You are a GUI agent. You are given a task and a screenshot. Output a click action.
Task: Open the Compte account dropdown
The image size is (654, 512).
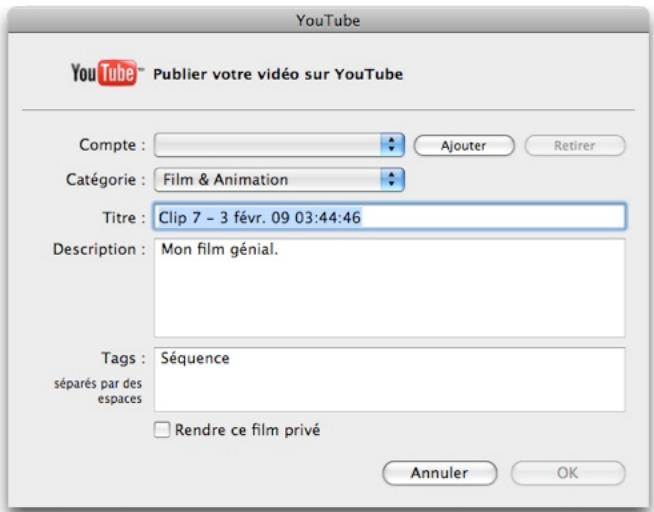point(279,145)
